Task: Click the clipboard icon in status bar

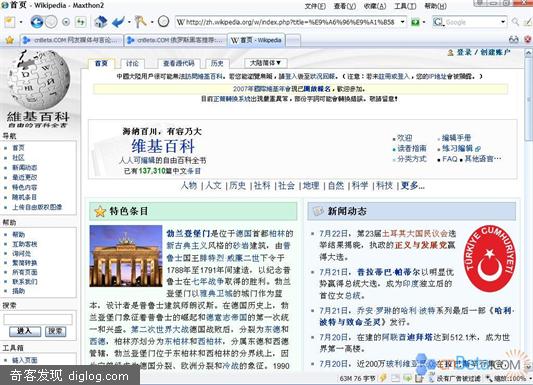Action: (x=419, y=378)
